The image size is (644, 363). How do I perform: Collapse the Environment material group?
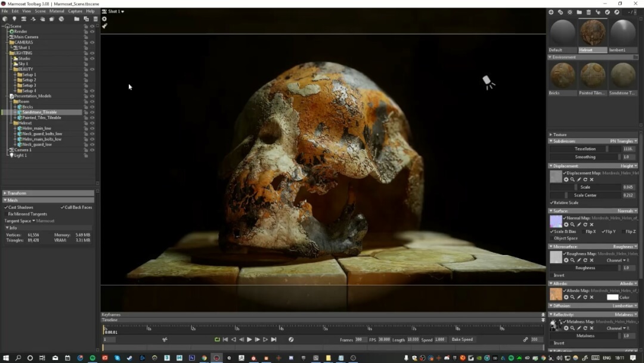pos(550,57)
